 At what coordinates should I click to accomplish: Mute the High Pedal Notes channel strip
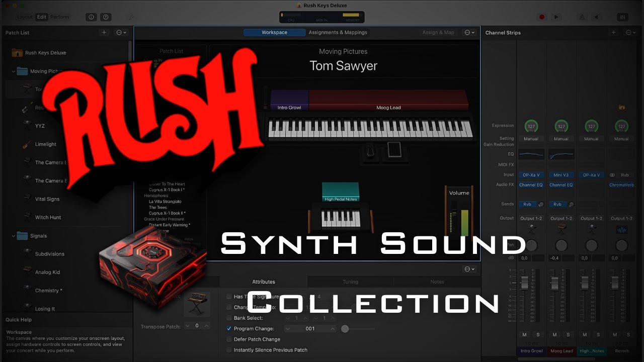[x=585, y=334]
